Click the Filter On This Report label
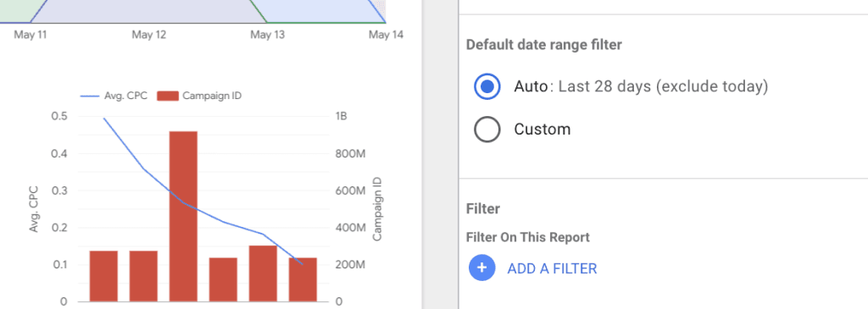Screen dimensions: 868x309 527,237
